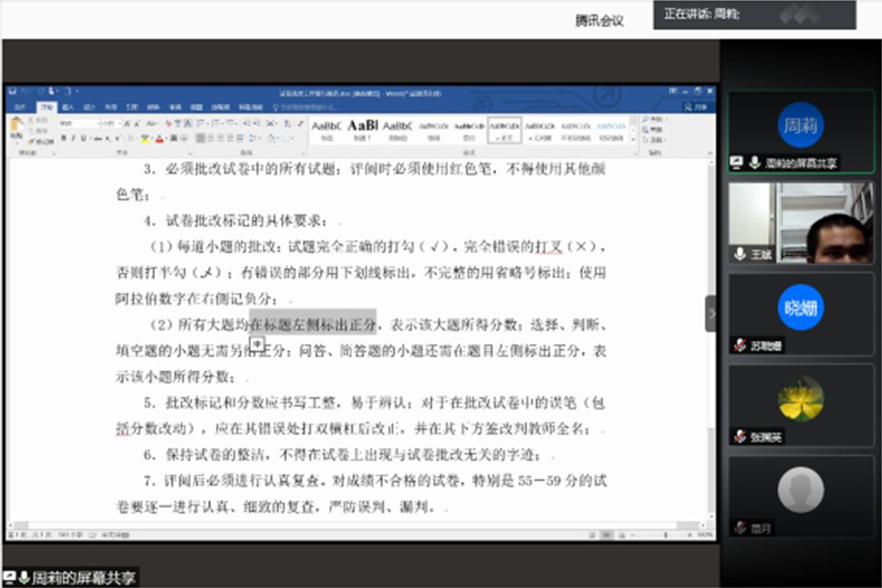The height and width of the screenshot is (588, 882).
Task: Click the align left paragraph icon
Action: click(x=200, y=139)
